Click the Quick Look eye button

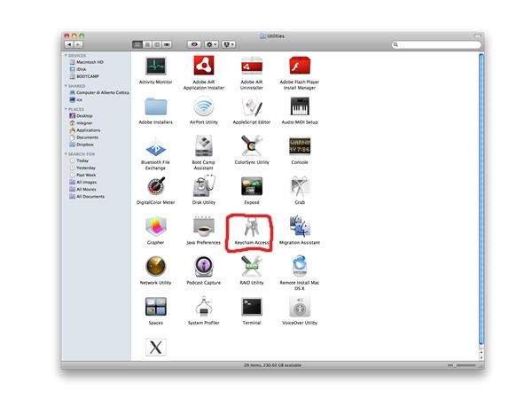tap(194, 44)
